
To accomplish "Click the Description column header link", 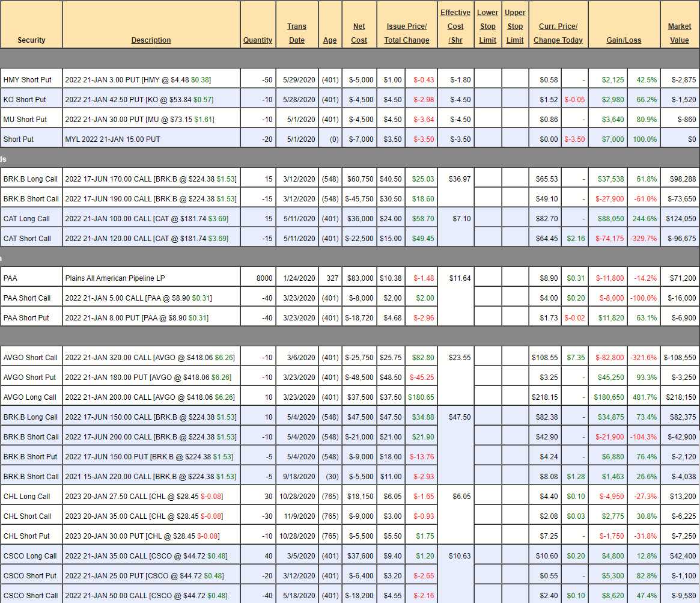I will [151, 40].
